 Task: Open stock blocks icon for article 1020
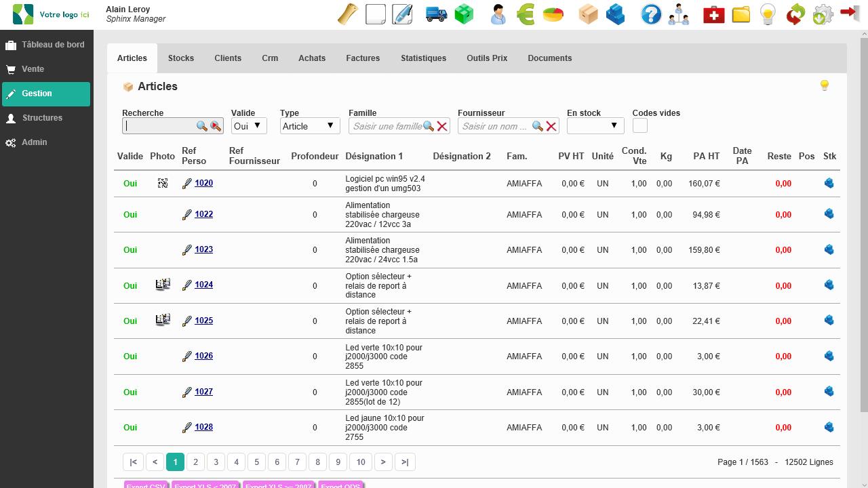click(x=829, y=183)
